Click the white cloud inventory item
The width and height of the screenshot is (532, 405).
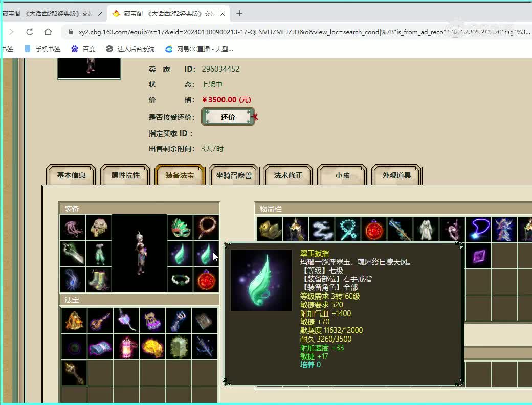[x=322, y=229]
